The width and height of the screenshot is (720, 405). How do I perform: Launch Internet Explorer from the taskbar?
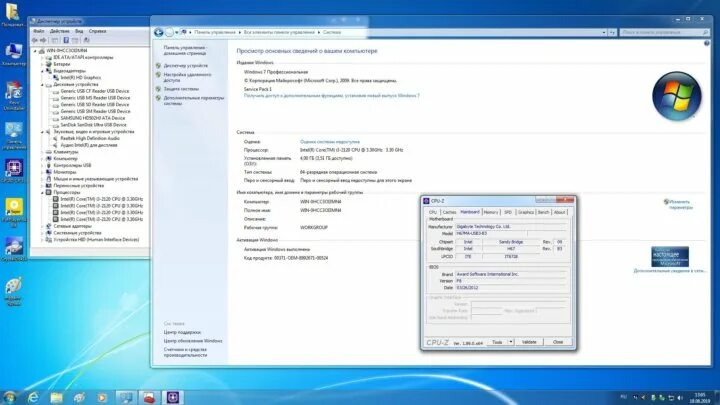(33, 398)
